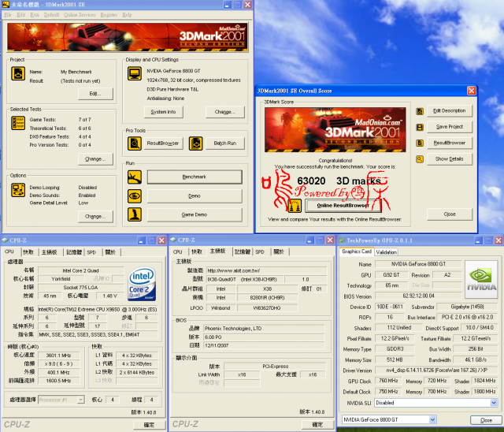Click the GPU-Z title bar icon
The image size is (504, 432).
click(x=342, y=240)
